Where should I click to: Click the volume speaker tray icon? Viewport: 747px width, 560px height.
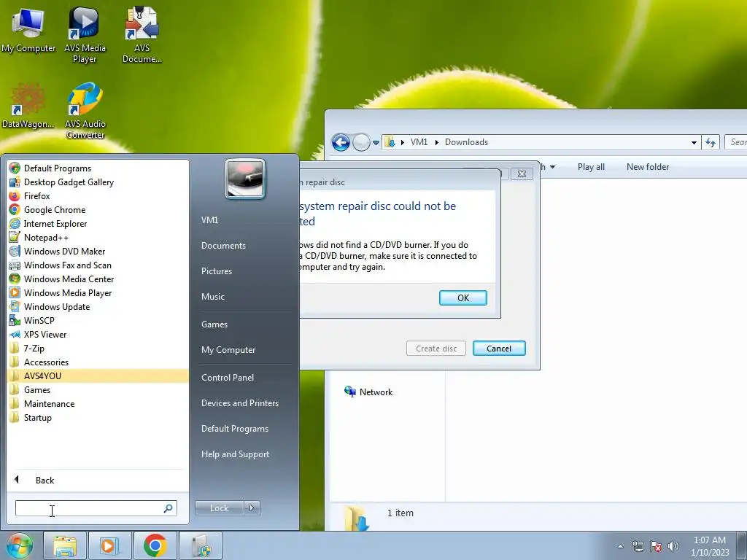[x=673, y=546]
